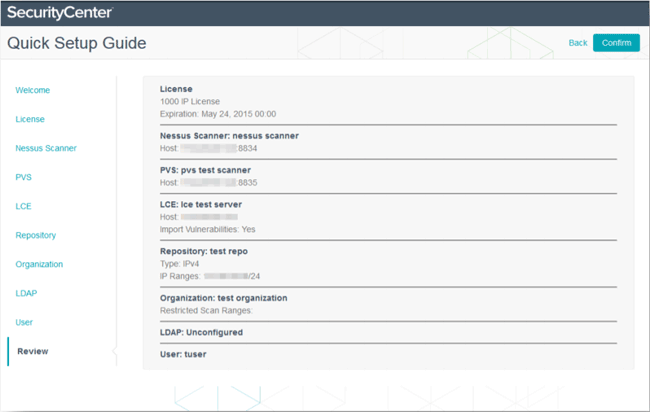Open the LCE sidebar step
The height and width of the screenshot is (412, 650).
24,206
